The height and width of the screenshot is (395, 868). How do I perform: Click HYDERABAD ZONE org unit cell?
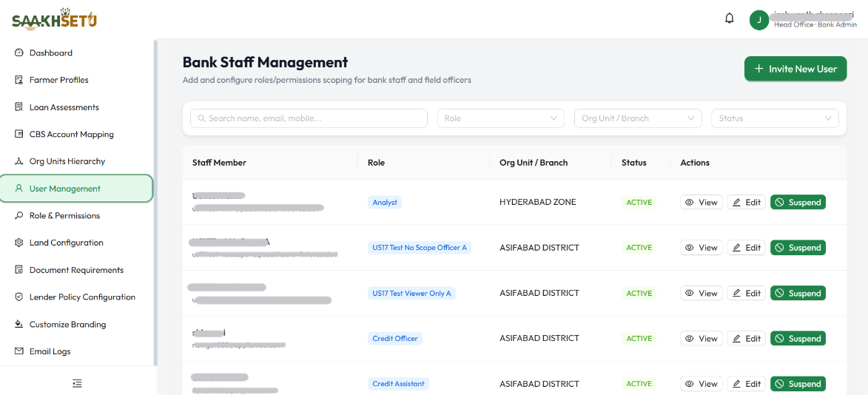pyautogui.click(x=537, y=202)
